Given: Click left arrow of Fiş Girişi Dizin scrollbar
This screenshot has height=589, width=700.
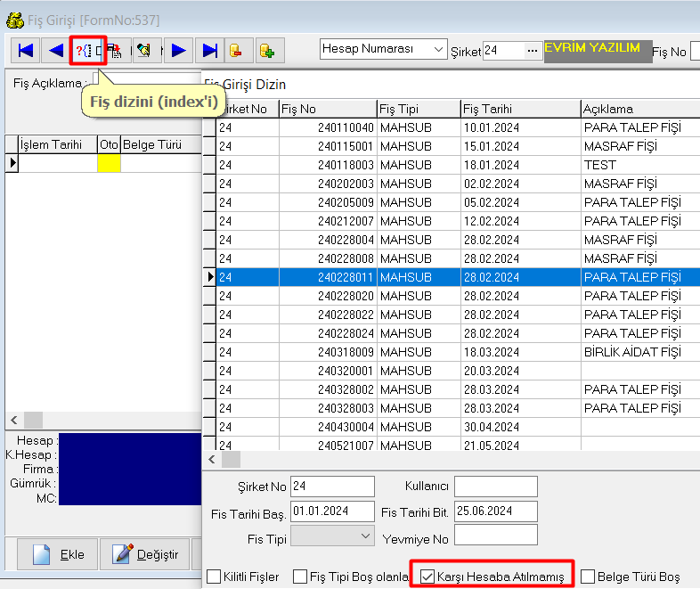Looking at the screenshot, I should pos(212,459).
